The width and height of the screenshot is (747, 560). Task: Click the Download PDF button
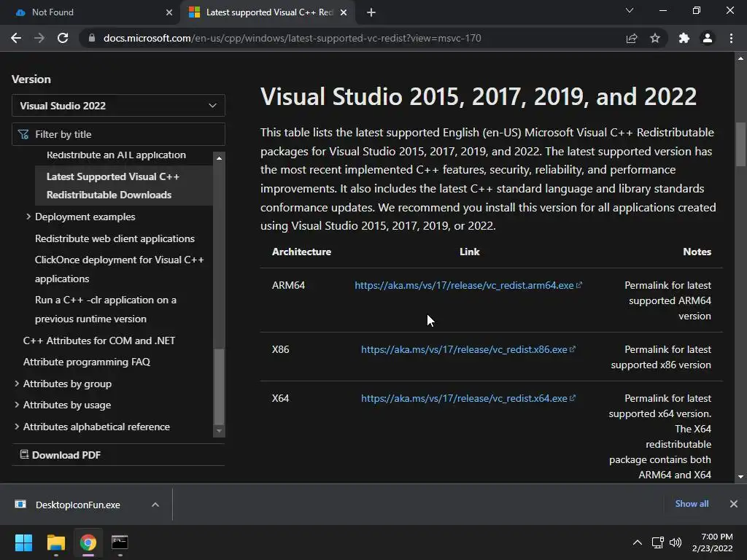66,455
